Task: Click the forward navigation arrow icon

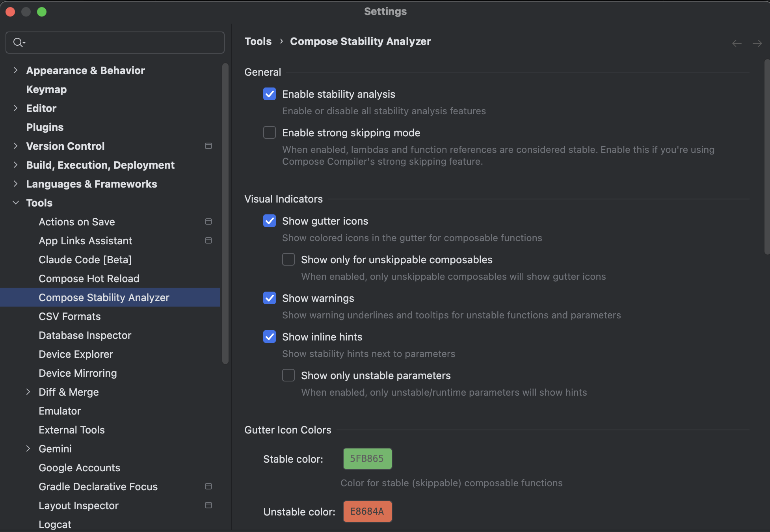Action: (757, 43)
